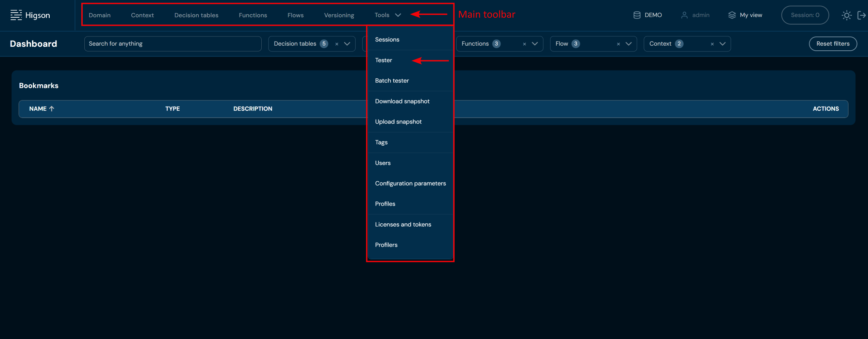
Task: Open the Context filter dropdown chevron
Action: pyautogui.click(x=723, y=44)
